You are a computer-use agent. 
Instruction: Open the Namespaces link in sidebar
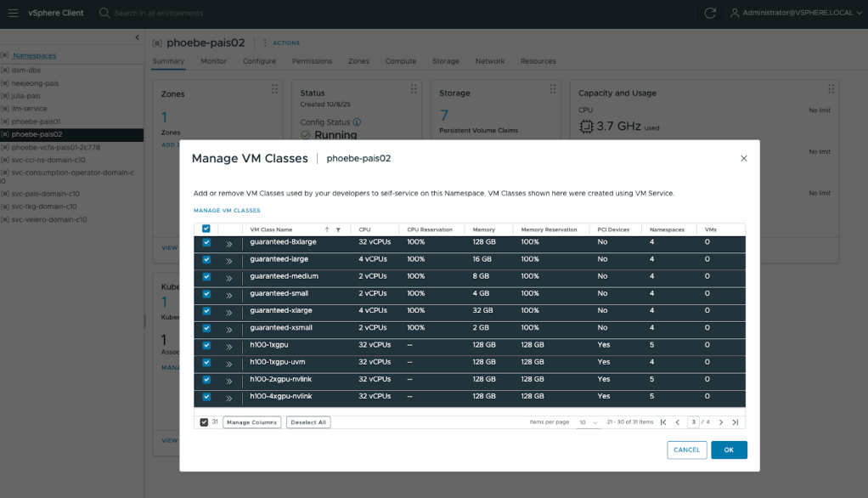34,55
